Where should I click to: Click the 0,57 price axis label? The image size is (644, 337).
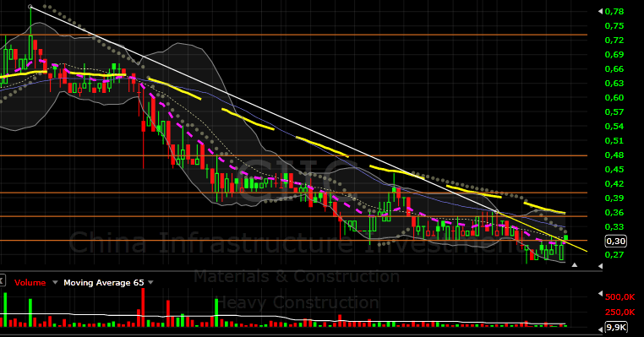614,112
